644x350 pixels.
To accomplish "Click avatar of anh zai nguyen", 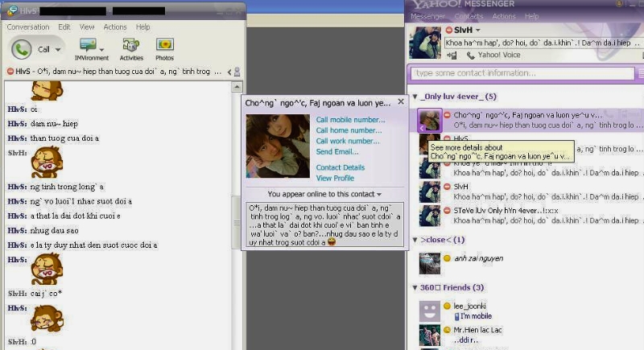I will click(x=430, y=263).
